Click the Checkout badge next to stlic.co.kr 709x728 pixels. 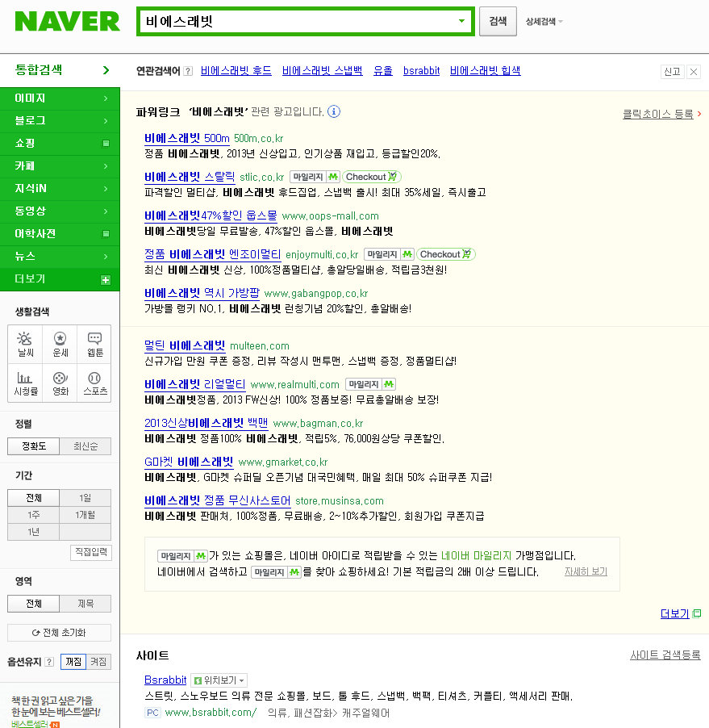371,177
